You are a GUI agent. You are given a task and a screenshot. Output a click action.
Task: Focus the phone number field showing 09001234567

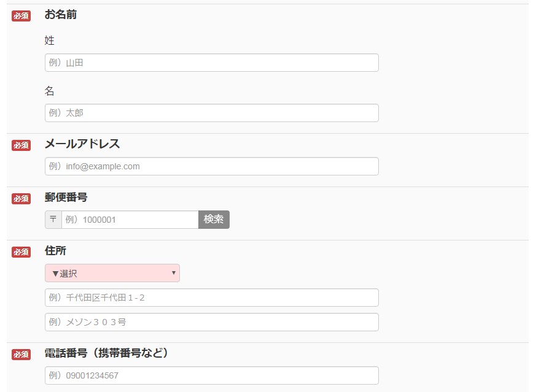pos(211,375)
